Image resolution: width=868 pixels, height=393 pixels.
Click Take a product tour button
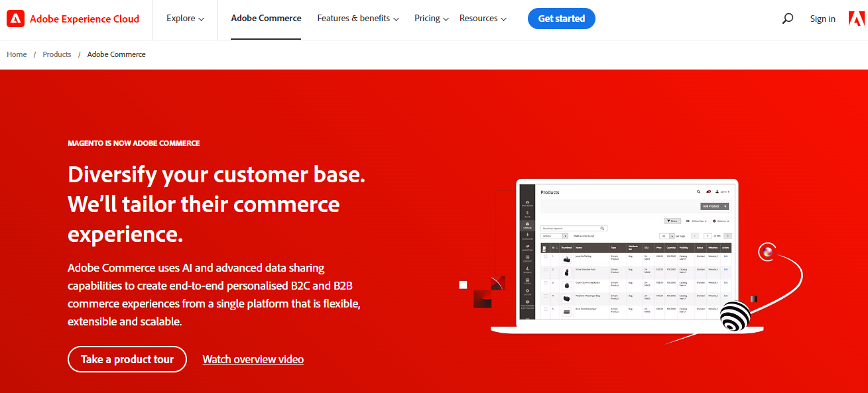click(127, 359)
